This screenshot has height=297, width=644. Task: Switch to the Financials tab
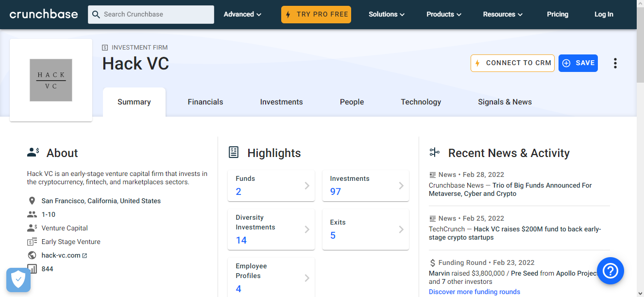(x=205, y=102)
